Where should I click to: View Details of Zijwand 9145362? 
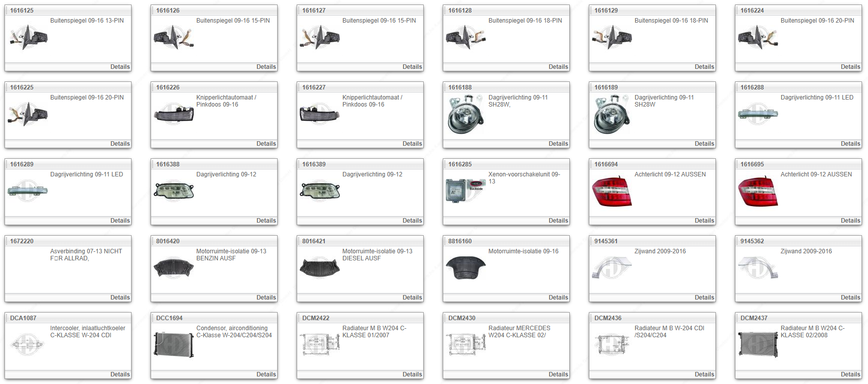tap(850, 298)
